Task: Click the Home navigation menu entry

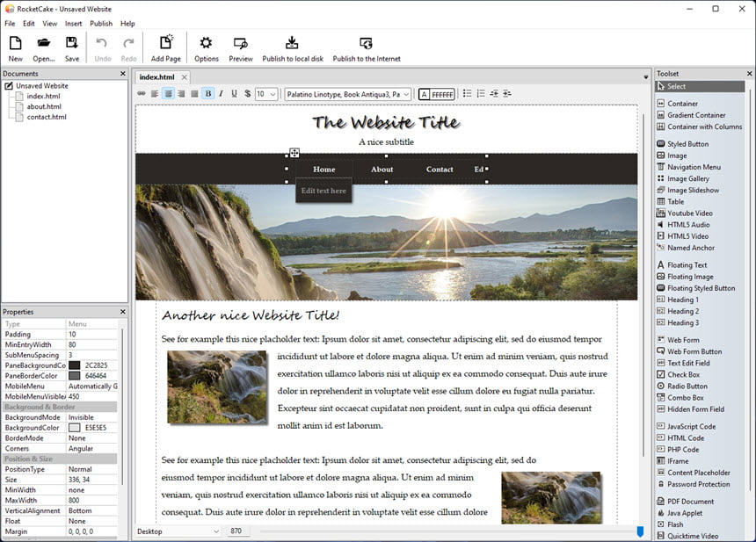Action: point(324,170)
